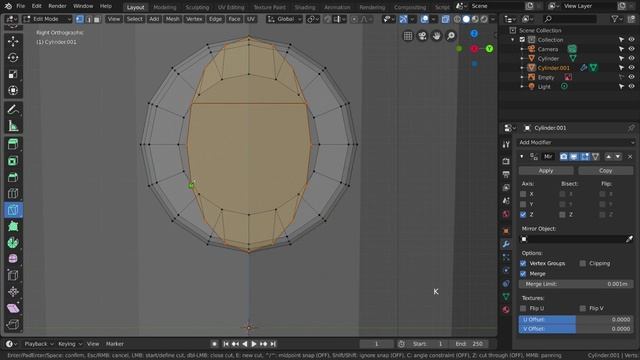Open Modifiers wrench properties tab
This screenshot has width=640, height=360.
point(506,244)
